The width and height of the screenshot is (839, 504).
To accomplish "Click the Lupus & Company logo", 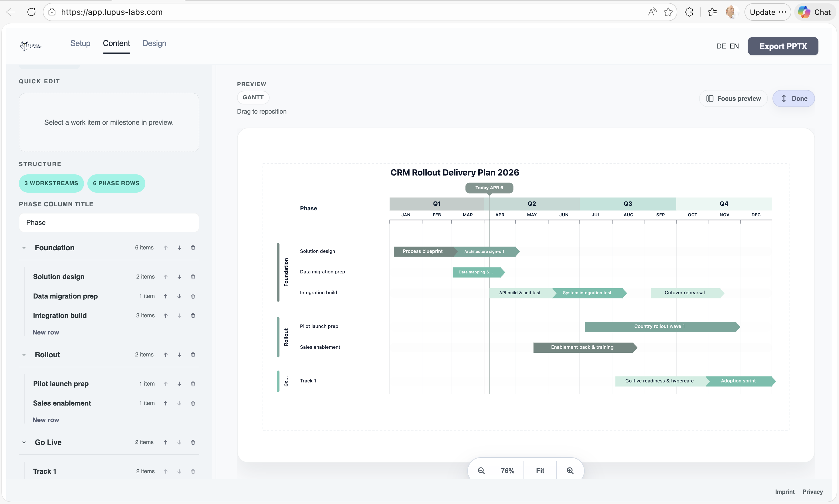I will point(30,46).
